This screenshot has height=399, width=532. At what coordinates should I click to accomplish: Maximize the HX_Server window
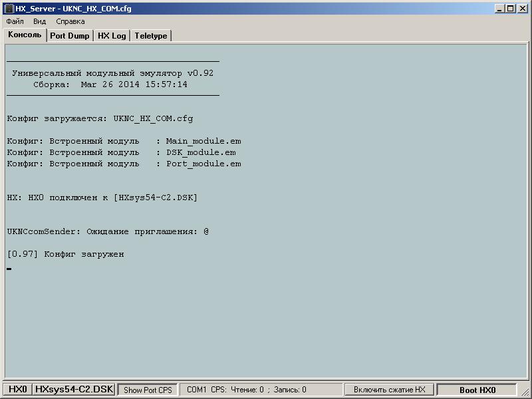click(511, 9)
